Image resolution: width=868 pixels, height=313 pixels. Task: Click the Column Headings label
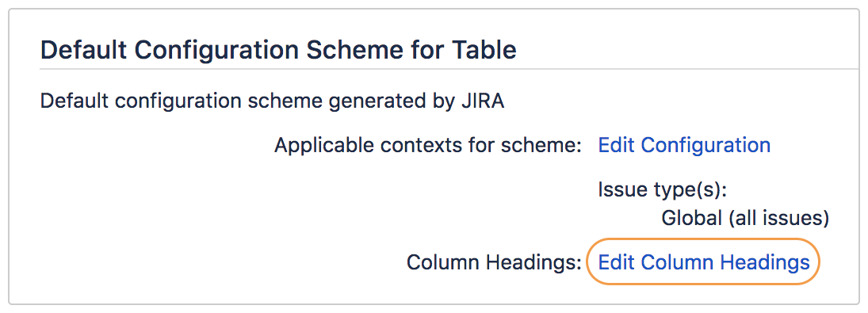495,262
